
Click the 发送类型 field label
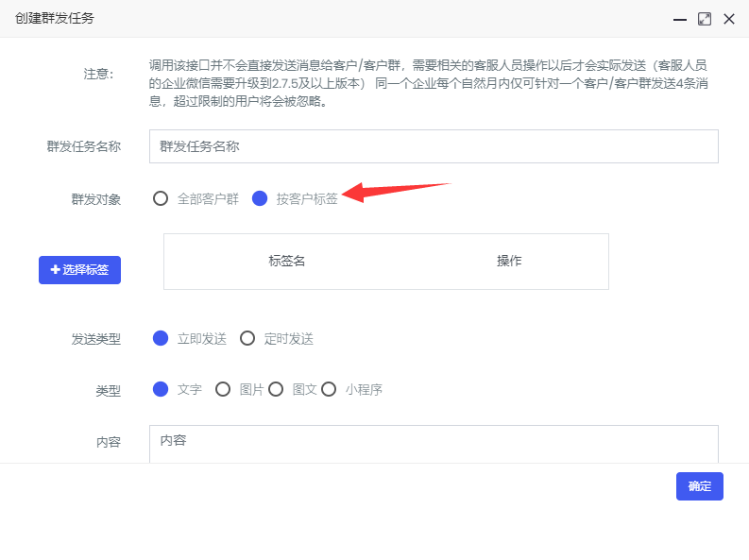96,339
